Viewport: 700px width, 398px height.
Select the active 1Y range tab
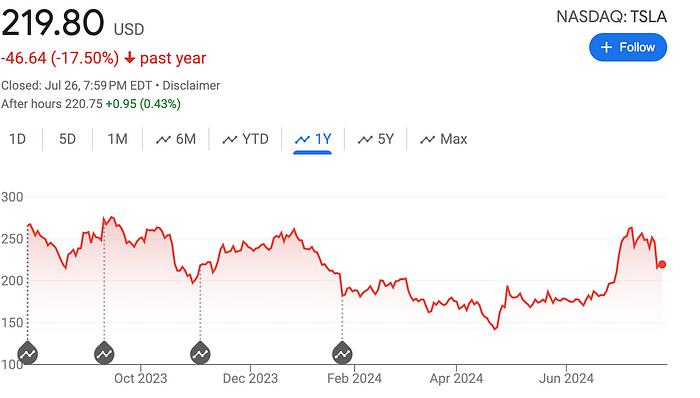pyautogui.click(x=312, y=139)
